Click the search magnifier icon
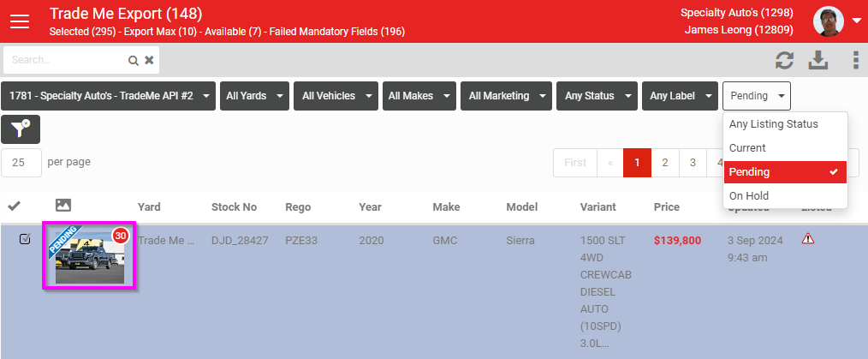This screenshot has width=868, height=359. 134,60
